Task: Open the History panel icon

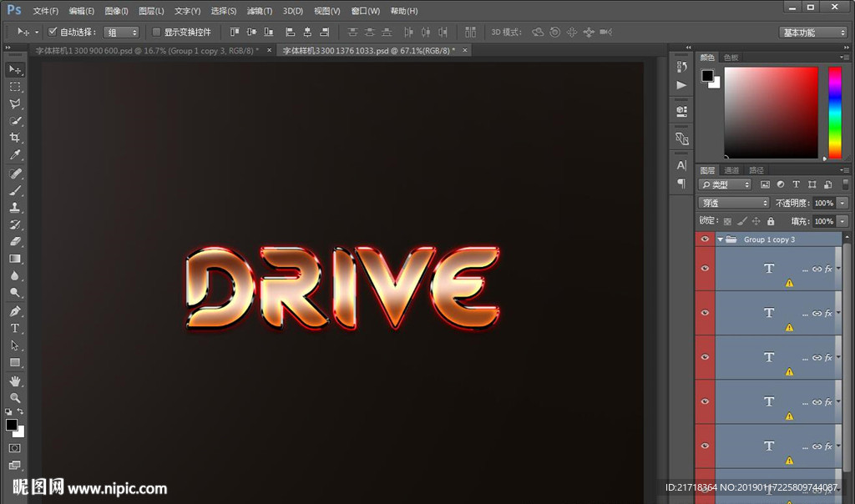Action: pyautogui.click(x=682, y=66)
